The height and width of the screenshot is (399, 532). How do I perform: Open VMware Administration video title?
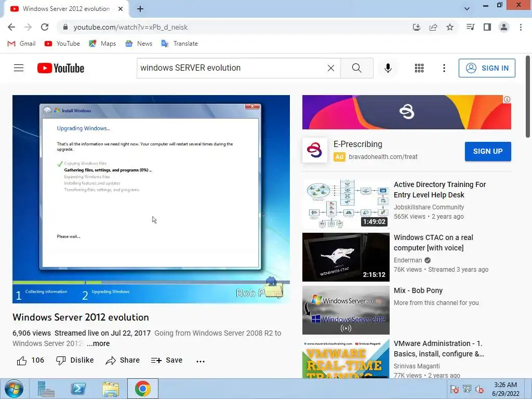[x=438, y=349]
